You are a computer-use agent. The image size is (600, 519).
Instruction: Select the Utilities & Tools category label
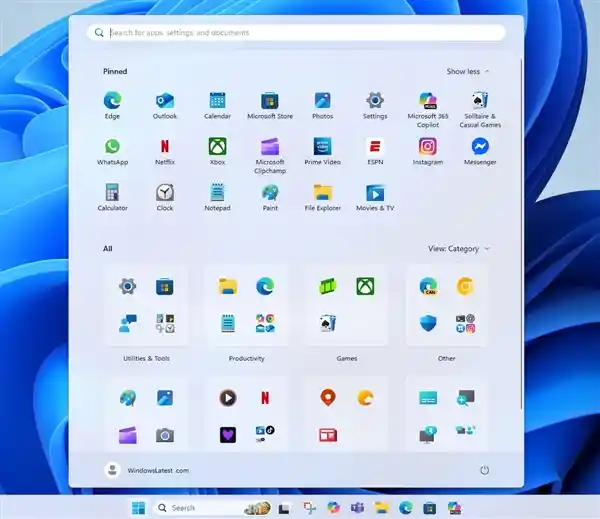(x=147, y=359)
